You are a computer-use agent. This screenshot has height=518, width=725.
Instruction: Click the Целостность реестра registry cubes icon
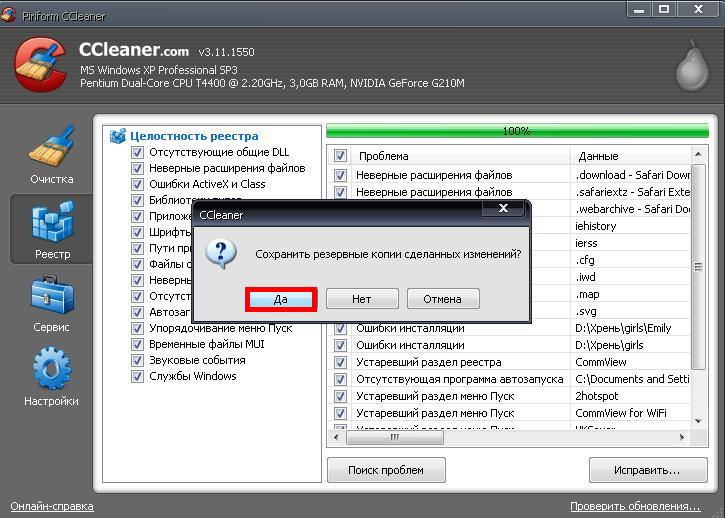(x=118, y=136)
